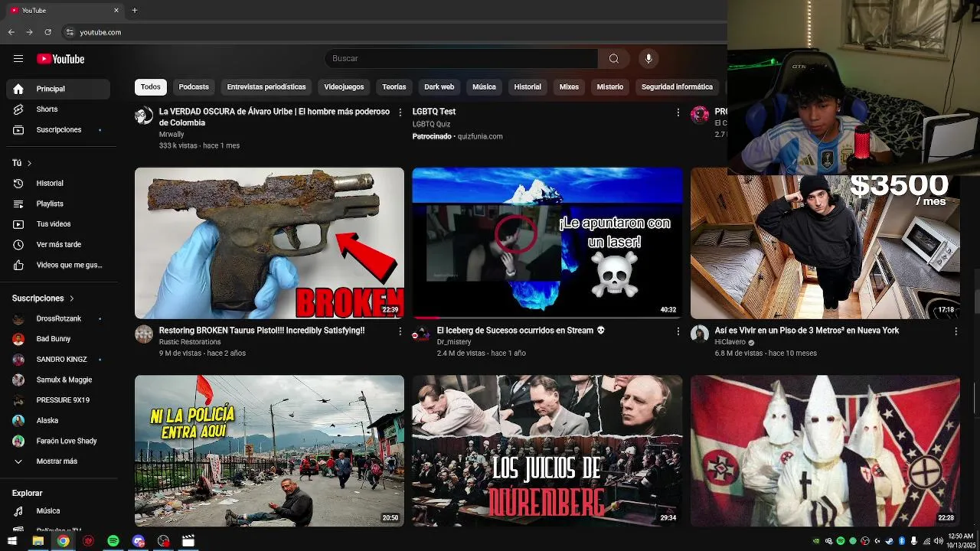Open Windows Start menu

pyautogui.click(x=12, y=541)
